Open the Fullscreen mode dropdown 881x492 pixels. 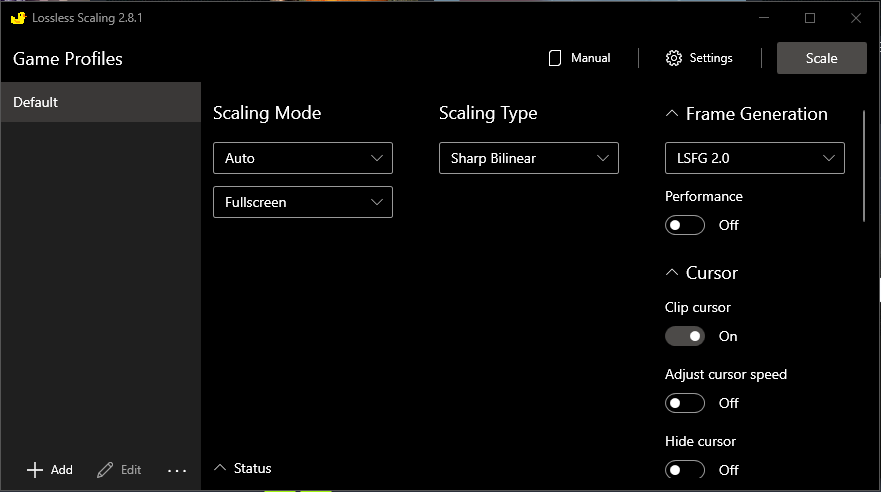(302, 202)
